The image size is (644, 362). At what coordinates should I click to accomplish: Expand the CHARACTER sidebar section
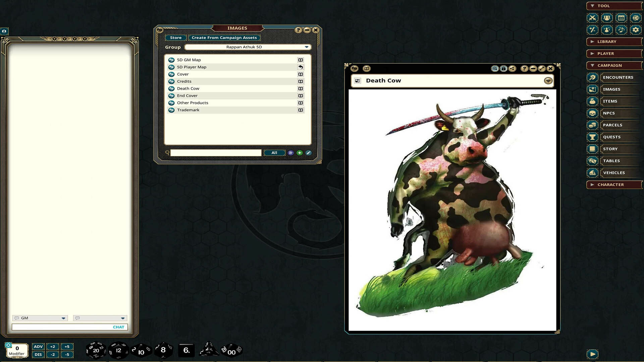(x=614, y=184)
